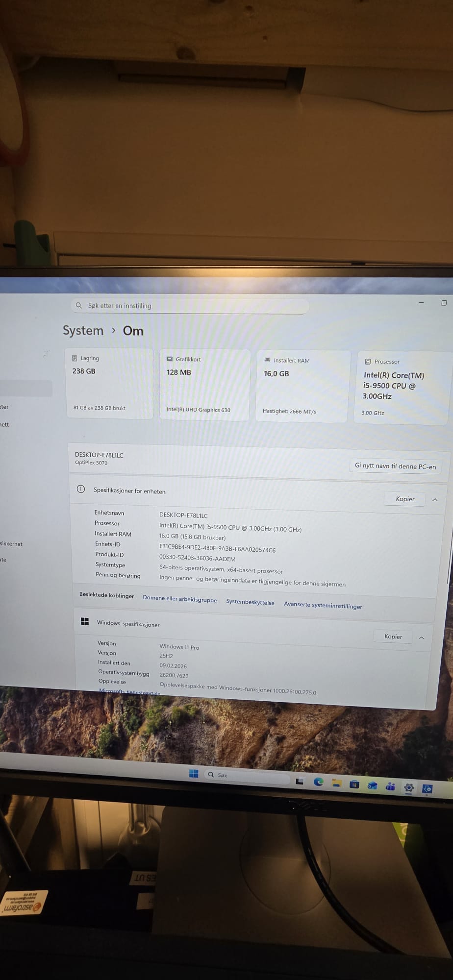Collapse the Windows-spesifikasjoner section
Viewport: 453px width, 980px height.
422,638
